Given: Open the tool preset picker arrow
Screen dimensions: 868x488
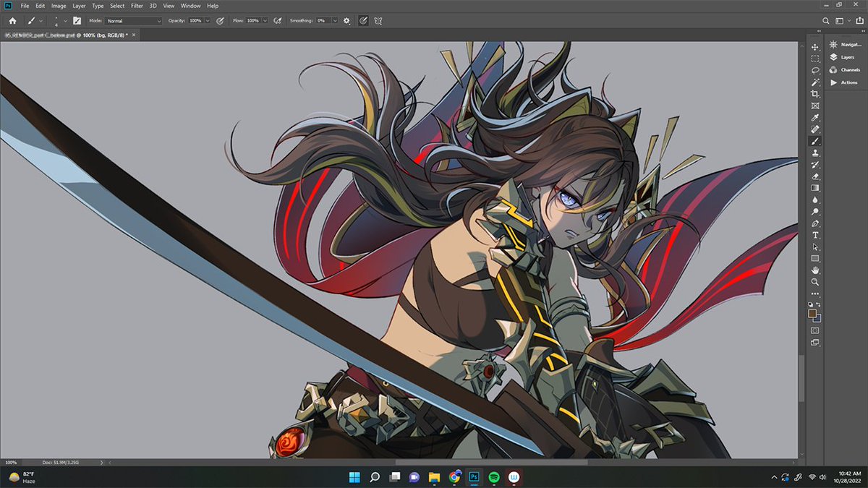Looking at the screenshot, I should tap(41, 21).
